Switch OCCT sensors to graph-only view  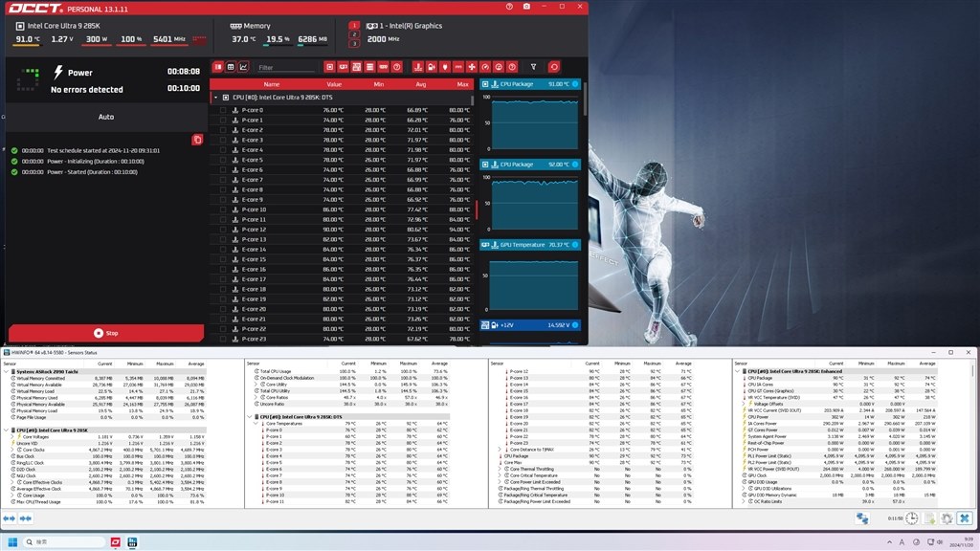[244, 67]
